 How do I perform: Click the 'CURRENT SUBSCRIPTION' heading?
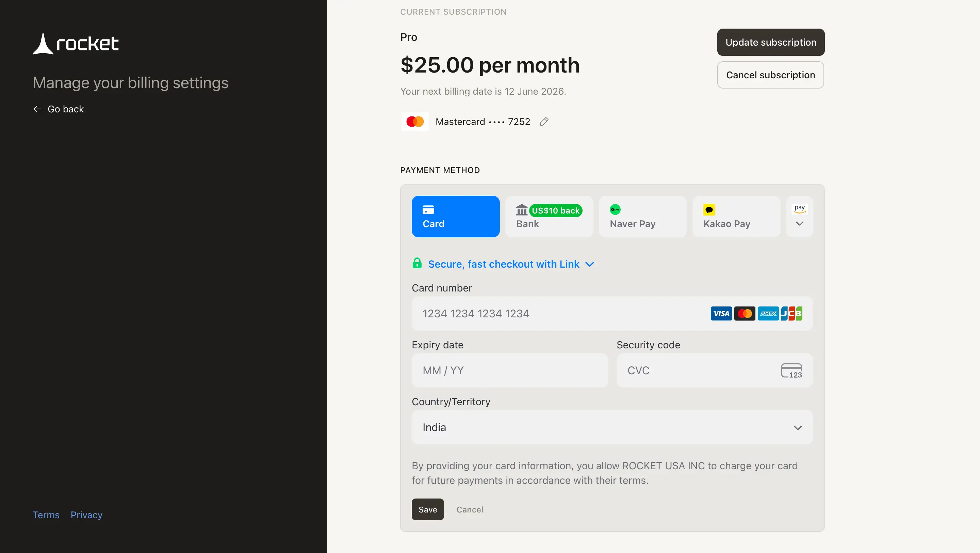[x=453, y=12]
